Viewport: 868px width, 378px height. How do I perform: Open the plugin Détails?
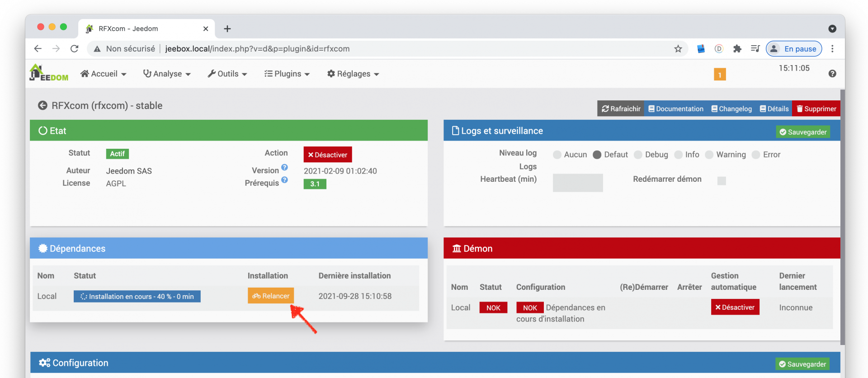(774, 109)
